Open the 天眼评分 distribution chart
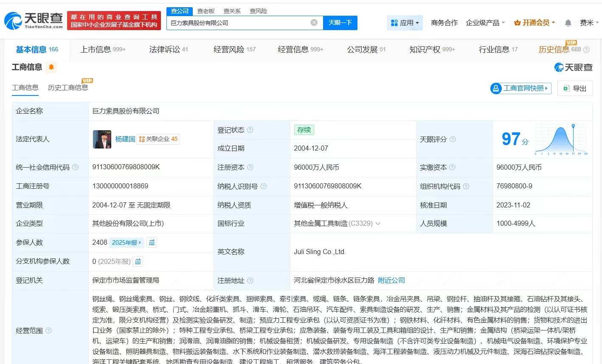The image size is (602, 364). (562, 139)
